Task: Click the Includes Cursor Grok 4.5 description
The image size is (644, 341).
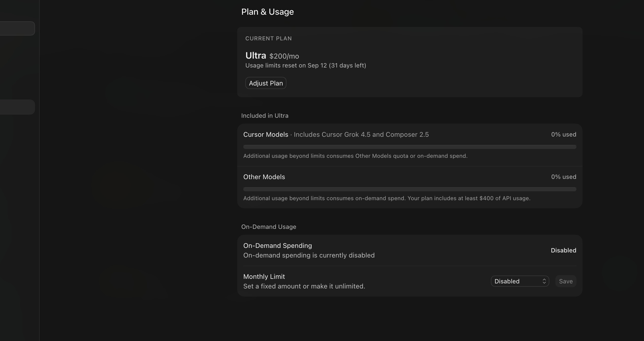Action: [x=361, y=134]
